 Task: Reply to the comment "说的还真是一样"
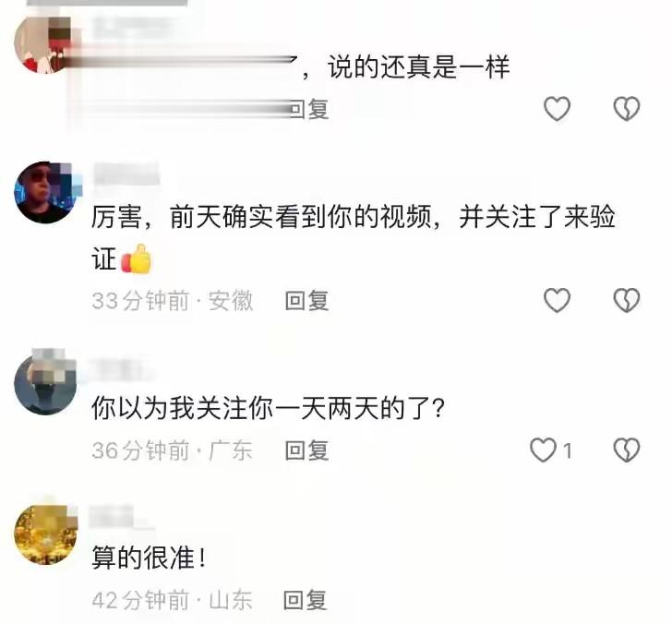click(308, 109)
